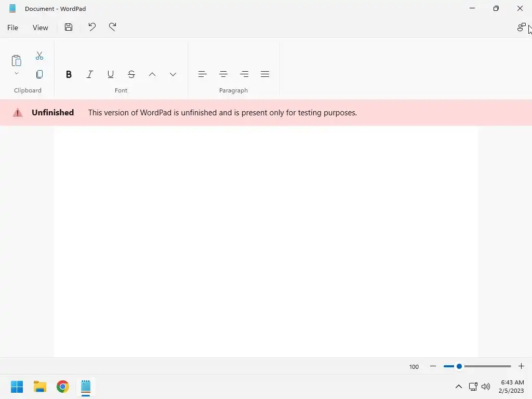
Task: Cut selection with scissors icon
Action: (x=39, y=56)
